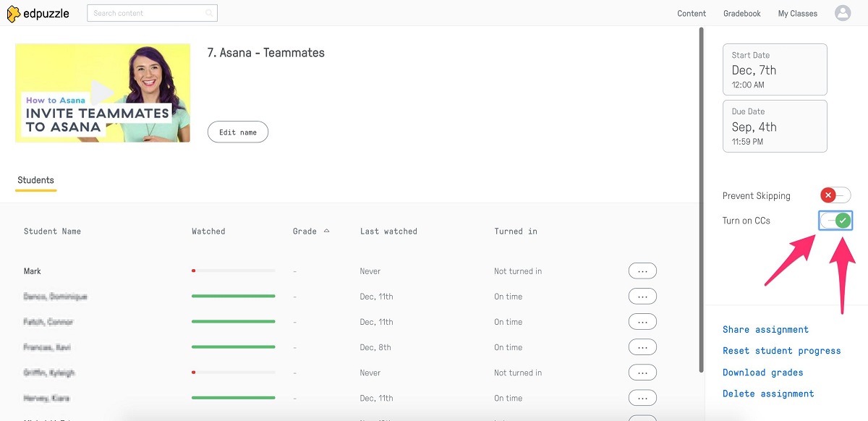This screenshot has width=868, height=421.
Task: Switch to the Gradebook section
Action: pyautogui.click(x=741, y=12)
